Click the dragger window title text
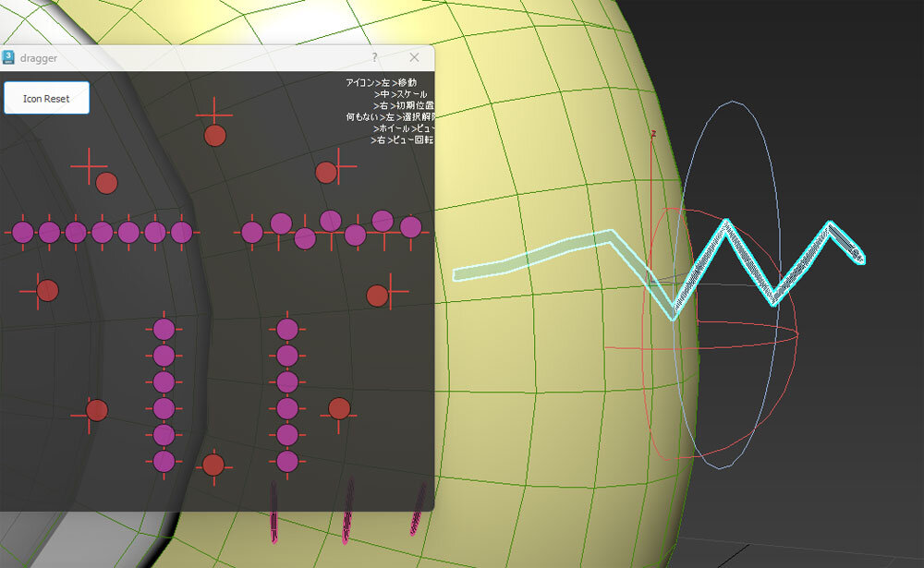The height and width of the screenshot is (568, 924). click(x=39, y=58)
